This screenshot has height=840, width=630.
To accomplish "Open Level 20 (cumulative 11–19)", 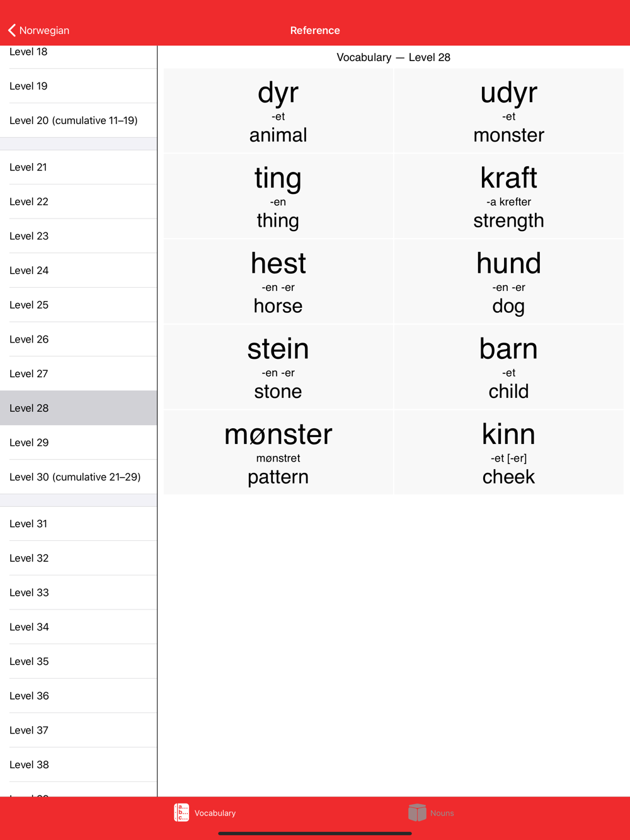I will coord(79,120).
